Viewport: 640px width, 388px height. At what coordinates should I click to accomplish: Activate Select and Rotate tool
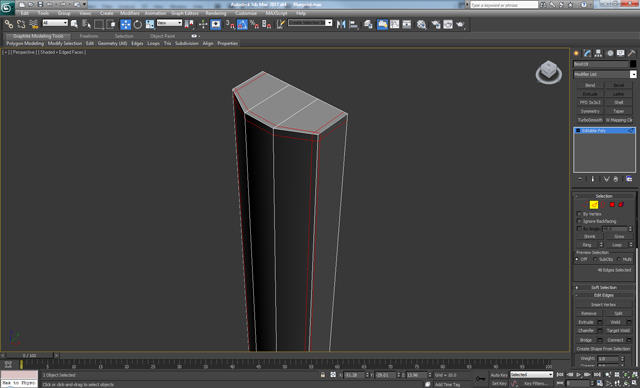138,24
